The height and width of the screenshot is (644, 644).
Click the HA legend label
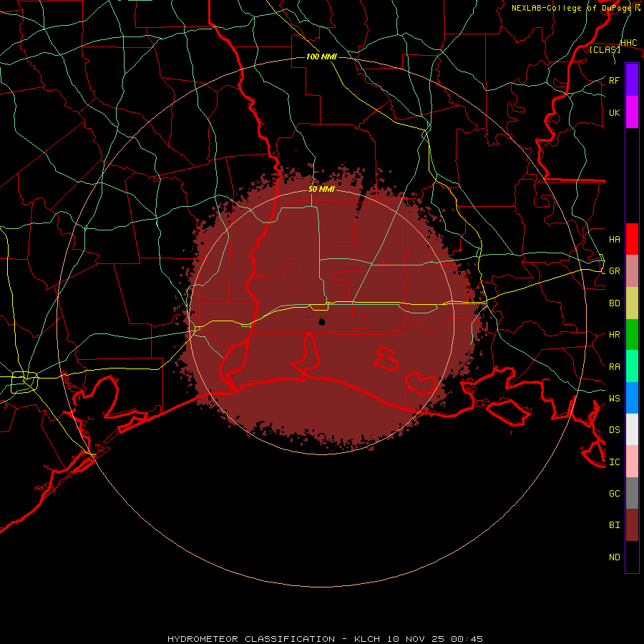coord(615,239)
